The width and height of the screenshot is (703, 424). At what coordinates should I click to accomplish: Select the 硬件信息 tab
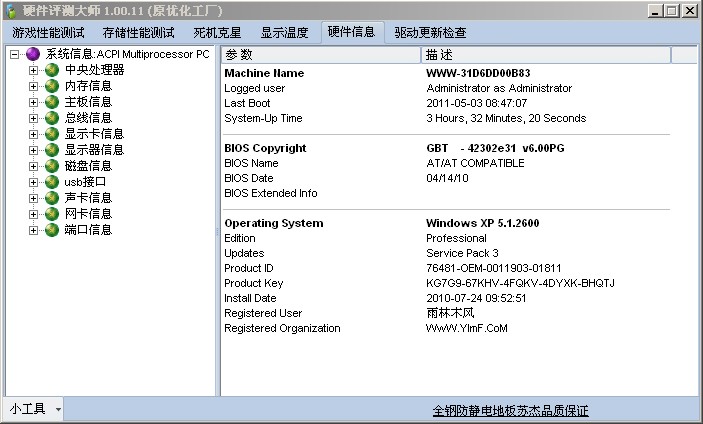click(x=352, y=32)
